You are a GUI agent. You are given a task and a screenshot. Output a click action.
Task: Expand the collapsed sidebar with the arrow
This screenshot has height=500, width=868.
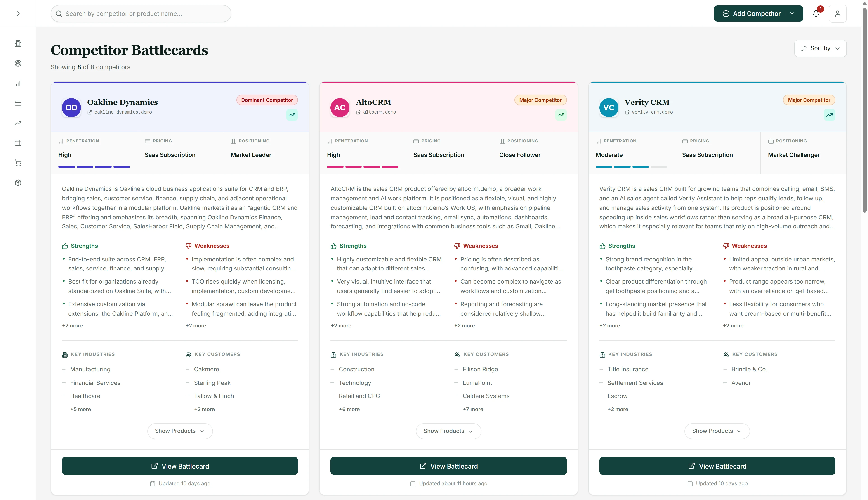18,13
